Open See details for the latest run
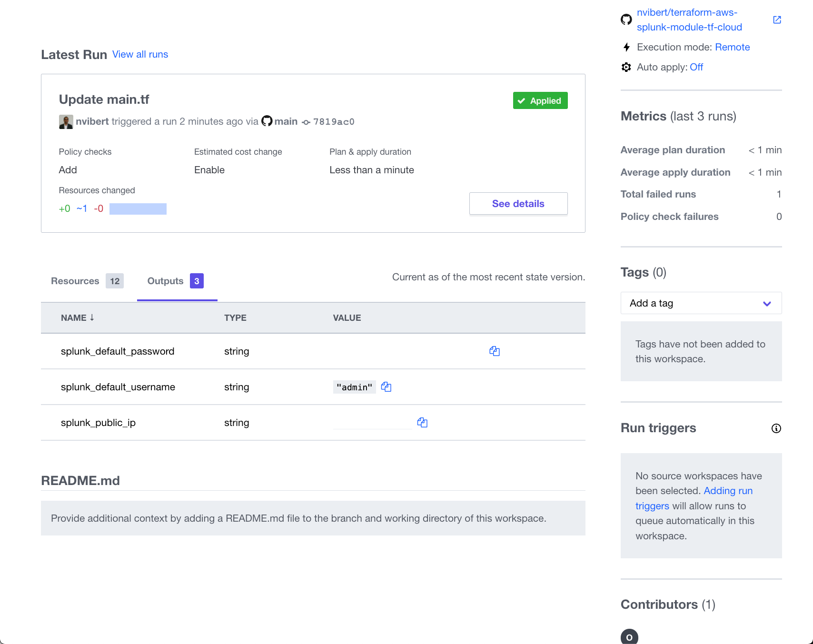Screen dimensions: 813x644 point(518,204)
